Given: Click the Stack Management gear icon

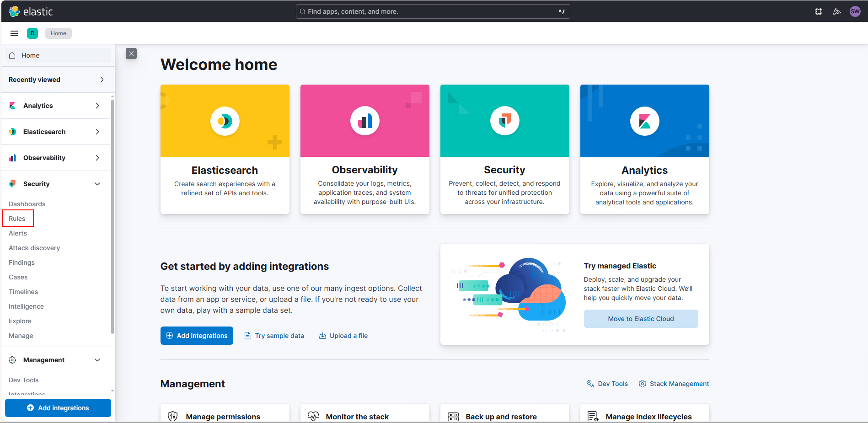Looking at the screenshot, I should (643, 384).
